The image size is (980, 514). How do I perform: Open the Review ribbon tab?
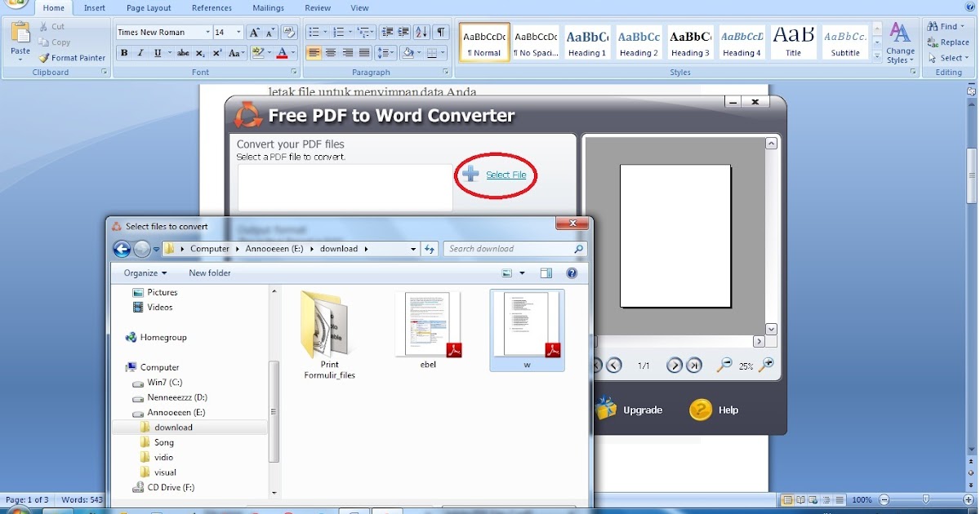(318, 8)
